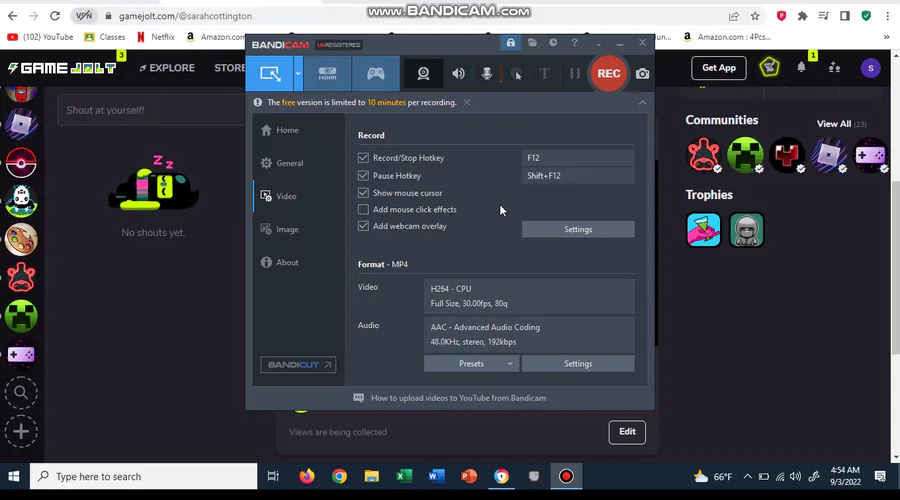Click the text overlay T icon

pyautogui.click(x=544, y=73)
